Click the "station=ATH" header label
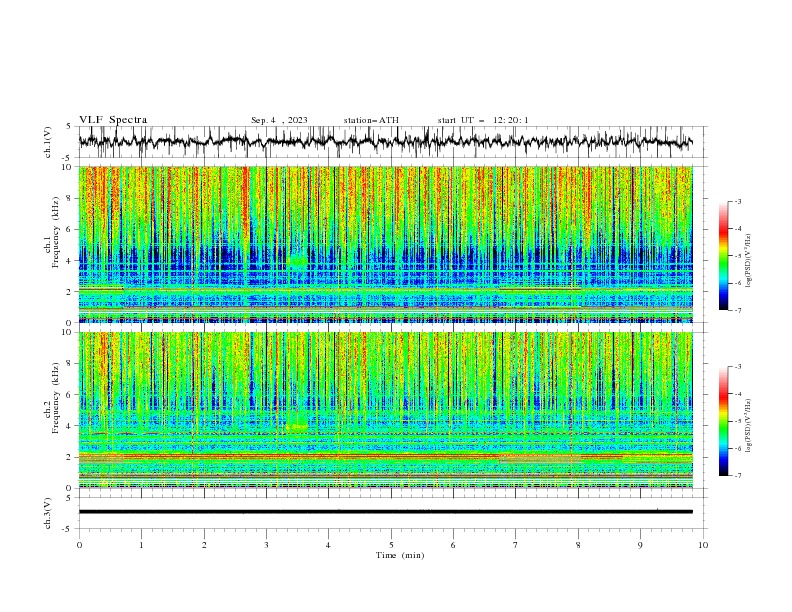Image resolution: width=792 pixels, height=612 pixels. tap(371, 120)
